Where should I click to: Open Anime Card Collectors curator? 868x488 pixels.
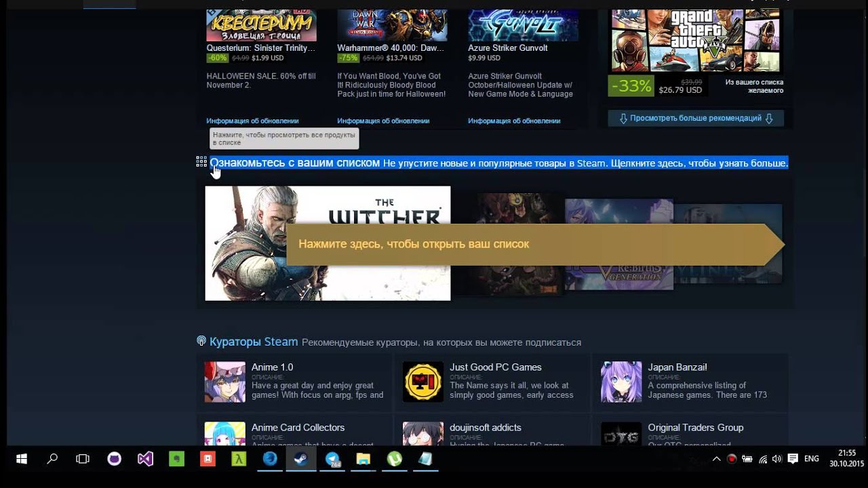(298, 428)
